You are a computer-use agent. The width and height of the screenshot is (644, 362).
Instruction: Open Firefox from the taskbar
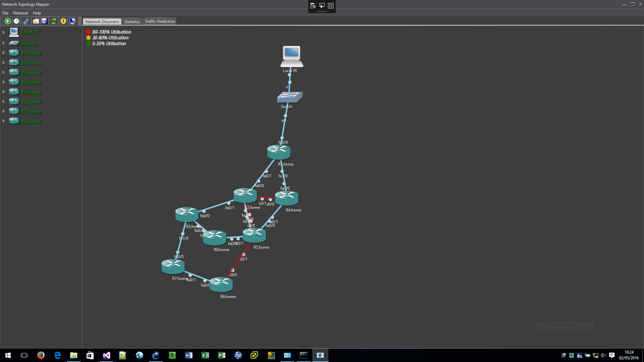pyautogui.click(x=41, y=355)
